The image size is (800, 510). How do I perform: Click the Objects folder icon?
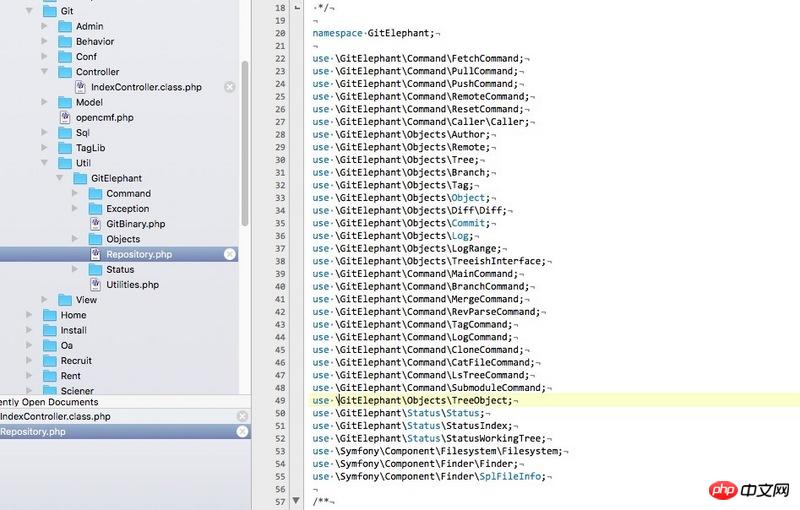tap(95, 239)
